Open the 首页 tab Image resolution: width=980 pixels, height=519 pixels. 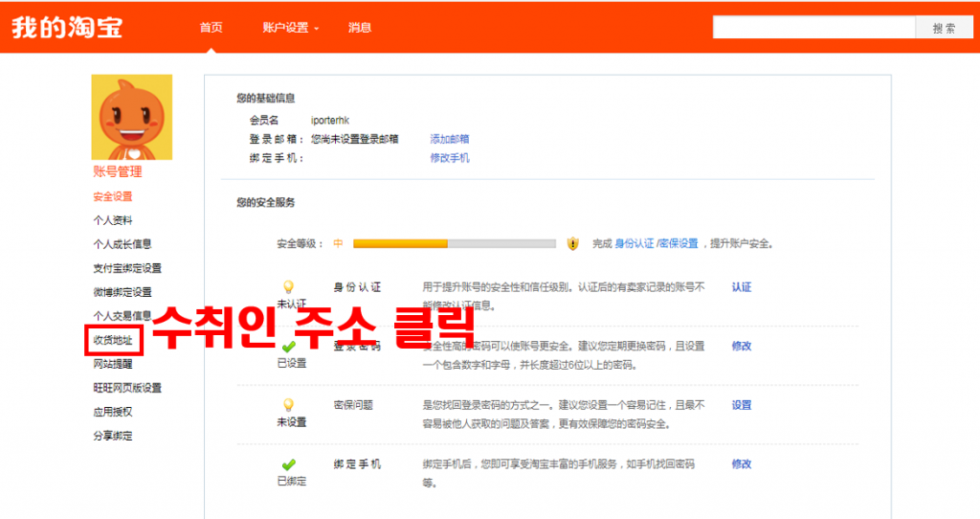tap(211, 28)
